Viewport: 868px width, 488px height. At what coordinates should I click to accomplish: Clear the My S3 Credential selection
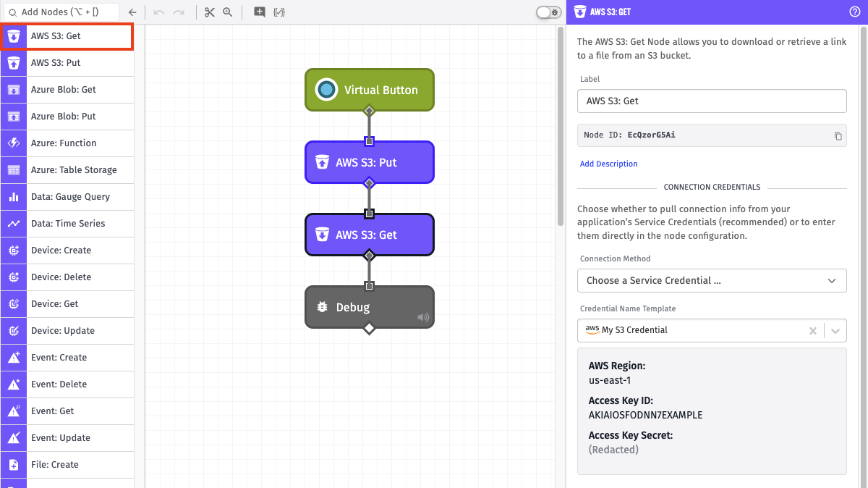[x=812, y=330]
